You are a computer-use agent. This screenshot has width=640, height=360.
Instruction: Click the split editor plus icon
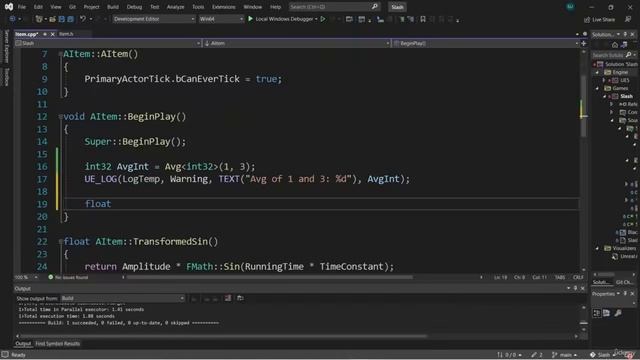(584, 43)
